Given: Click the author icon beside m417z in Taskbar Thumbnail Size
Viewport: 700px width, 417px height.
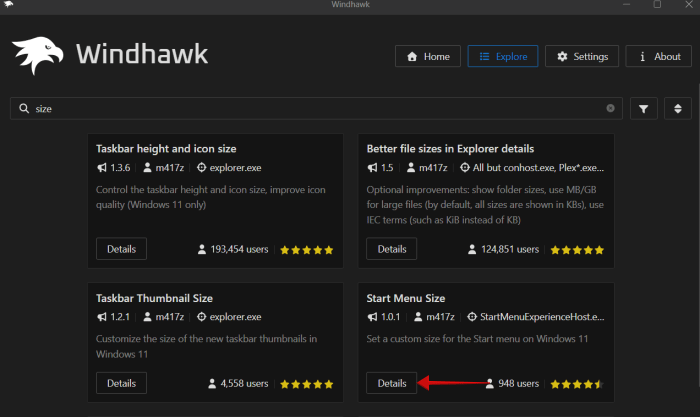Looking at the screenshot, I should coord(147,317).
